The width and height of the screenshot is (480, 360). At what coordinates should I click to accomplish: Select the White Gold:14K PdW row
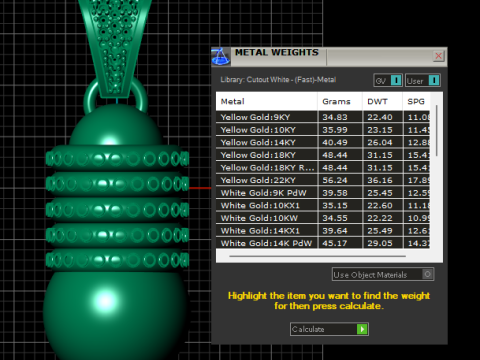(x=323, y=243)
